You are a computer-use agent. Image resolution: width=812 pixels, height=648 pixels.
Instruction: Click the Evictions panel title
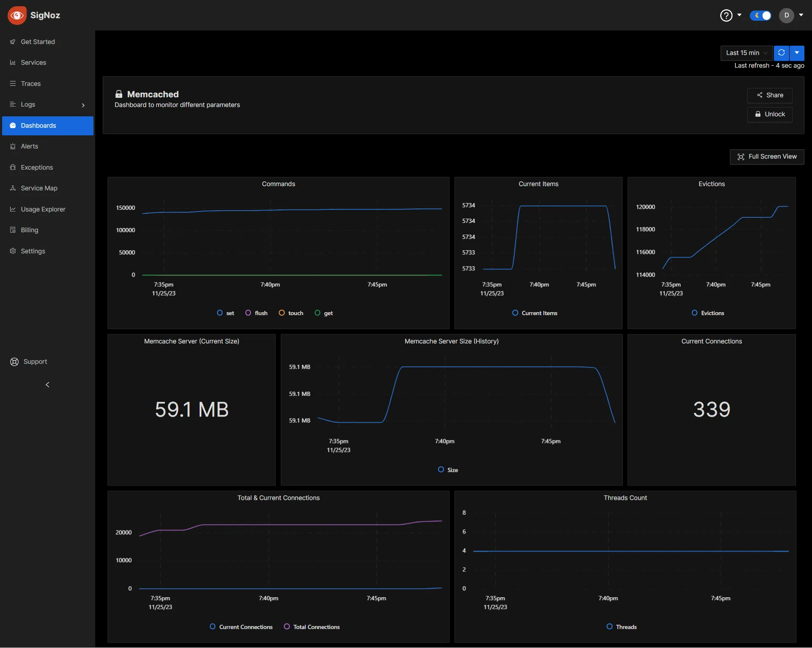(712, 184)
